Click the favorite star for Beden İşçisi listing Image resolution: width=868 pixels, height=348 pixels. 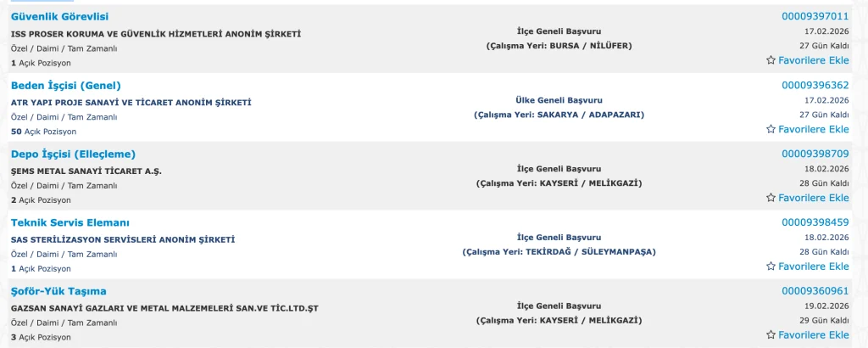[x=771, y=130]
